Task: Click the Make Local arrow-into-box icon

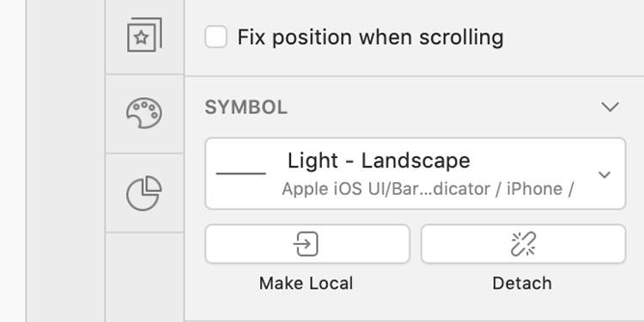Action: [307, 244]
